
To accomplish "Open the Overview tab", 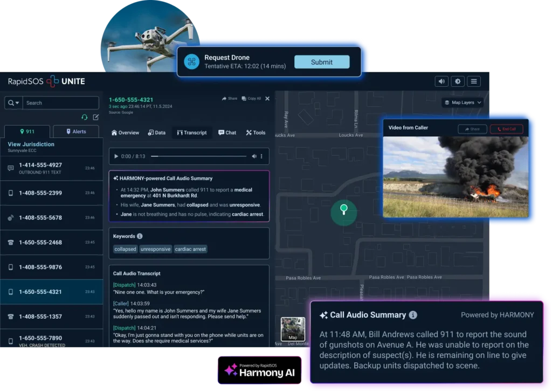I will pos(125,132).
